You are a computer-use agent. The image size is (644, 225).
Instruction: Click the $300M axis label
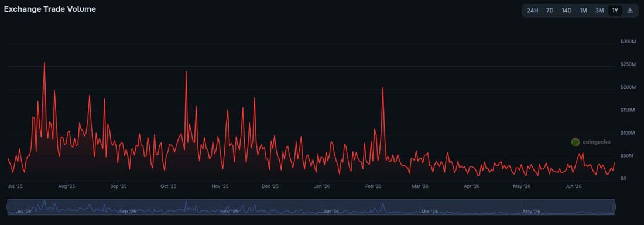click(x=628, y=42)
